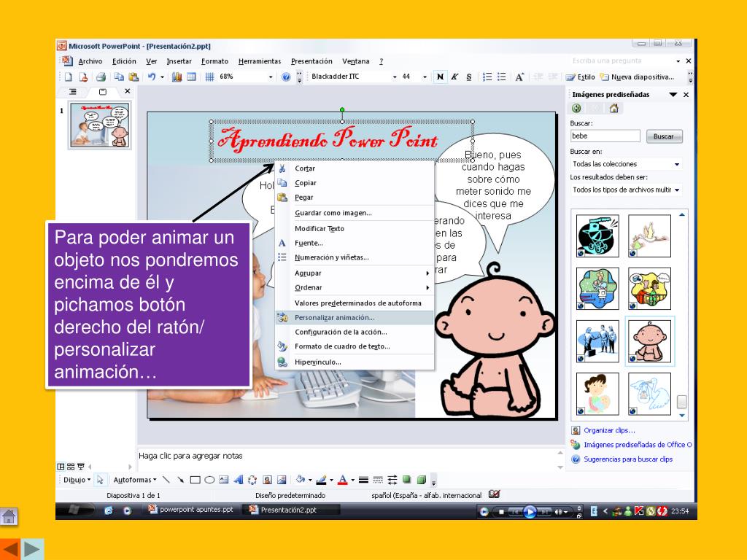Click the clip results scrollbar thumb
Screen dimensions: 747x560
pyautogui.click(x=682, y=402)
